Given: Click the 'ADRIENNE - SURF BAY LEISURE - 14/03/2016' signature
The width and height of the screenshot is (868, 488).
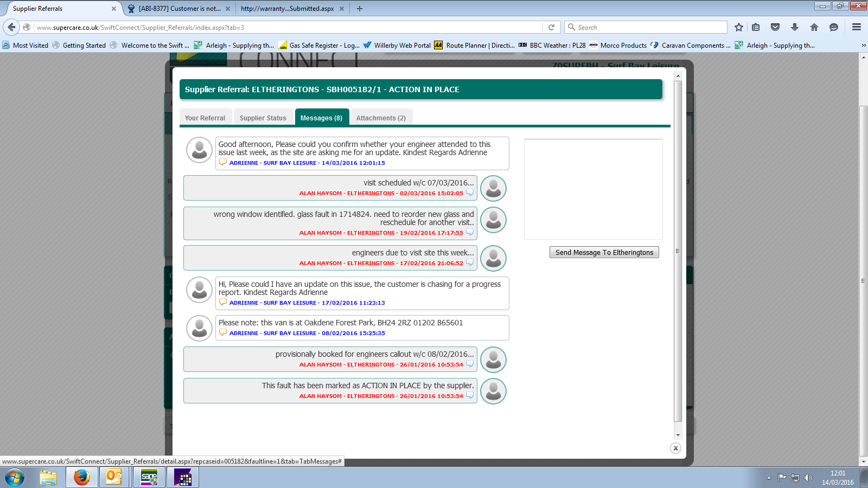Looking at the screenshot, I should point(307,163).
